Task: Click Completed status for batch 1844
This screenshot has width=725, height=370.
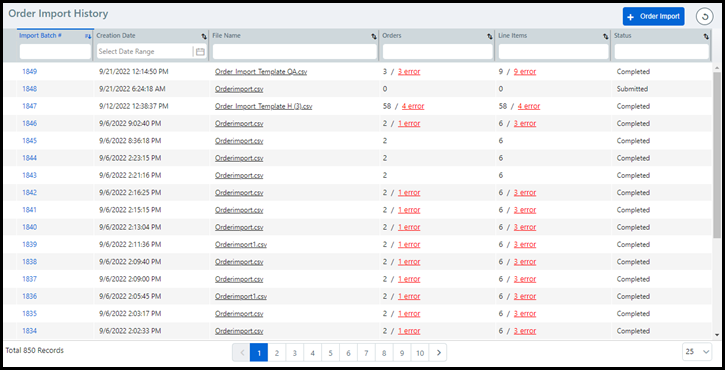Action: [x=633, y=158]
